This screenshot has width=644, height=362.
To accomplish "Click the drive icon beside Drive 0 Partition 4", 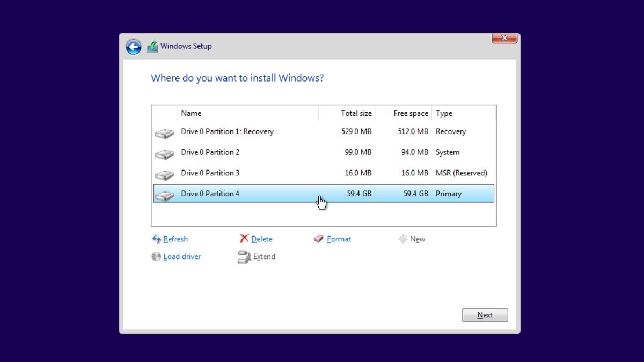I will click(164, 195).
